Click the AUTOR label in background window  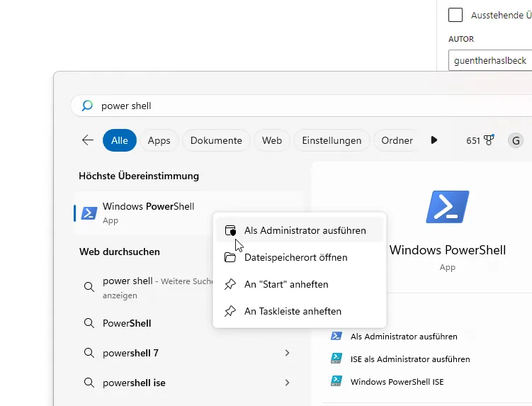pyautogui.click(x=460, y=39)
